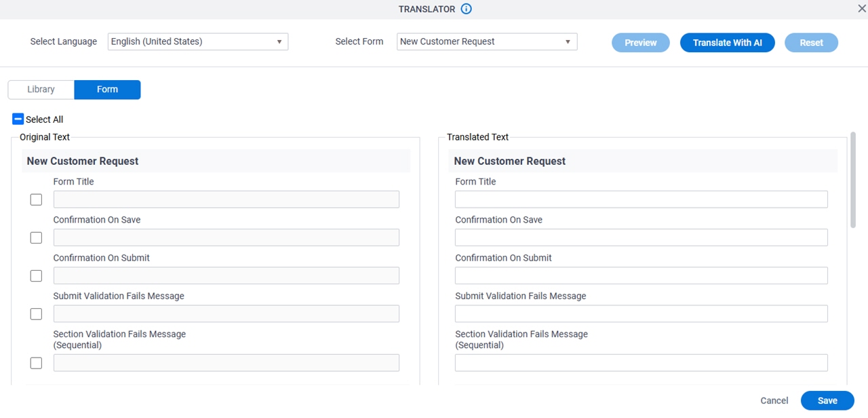Click translated Submit Validation Fails Message field
This screenshot has width=868, height=418.
pos(642,313)
